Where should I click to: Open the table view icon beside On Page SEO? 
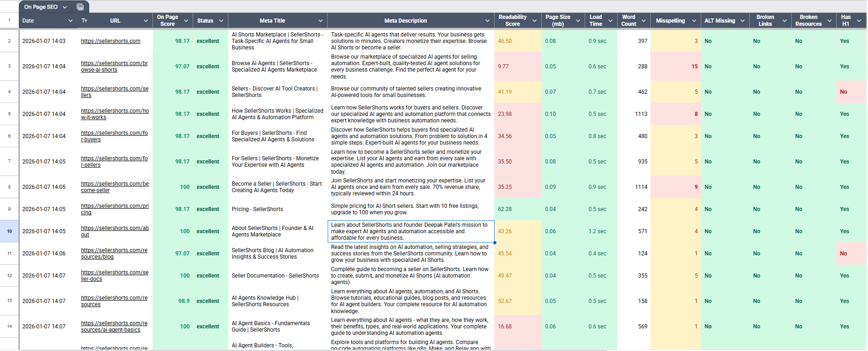coord(80,7)
